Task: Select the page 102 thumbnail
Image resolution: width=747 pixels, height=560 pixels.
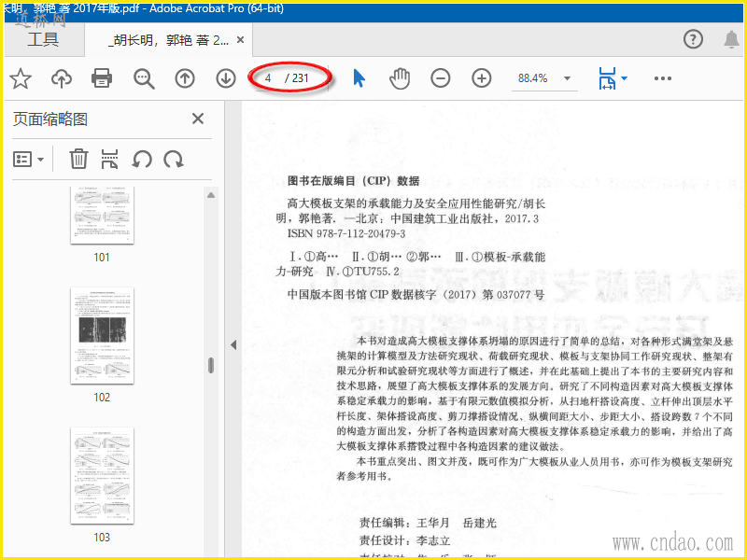Action: [102, 336]
